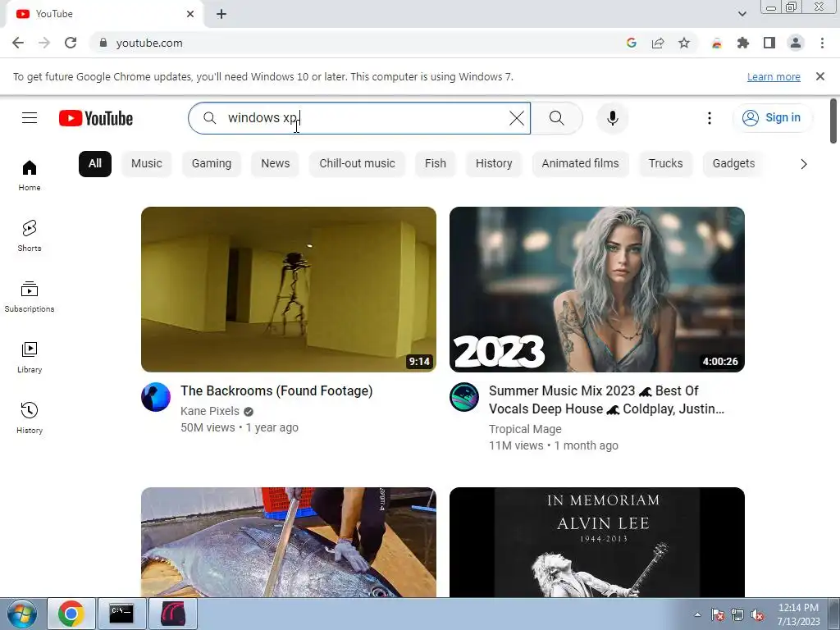Open the Extensions puzzle icon

[743, 43]
